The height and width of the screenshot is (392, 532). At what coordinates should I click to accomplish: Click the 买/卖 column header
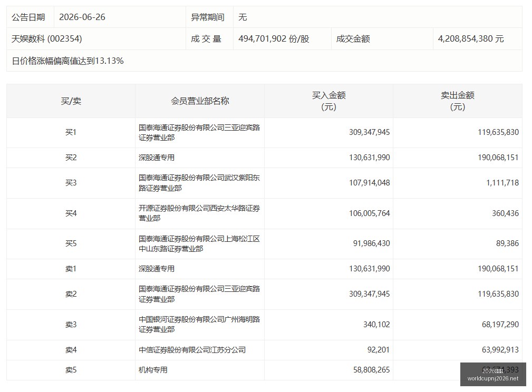click(71, 101)
